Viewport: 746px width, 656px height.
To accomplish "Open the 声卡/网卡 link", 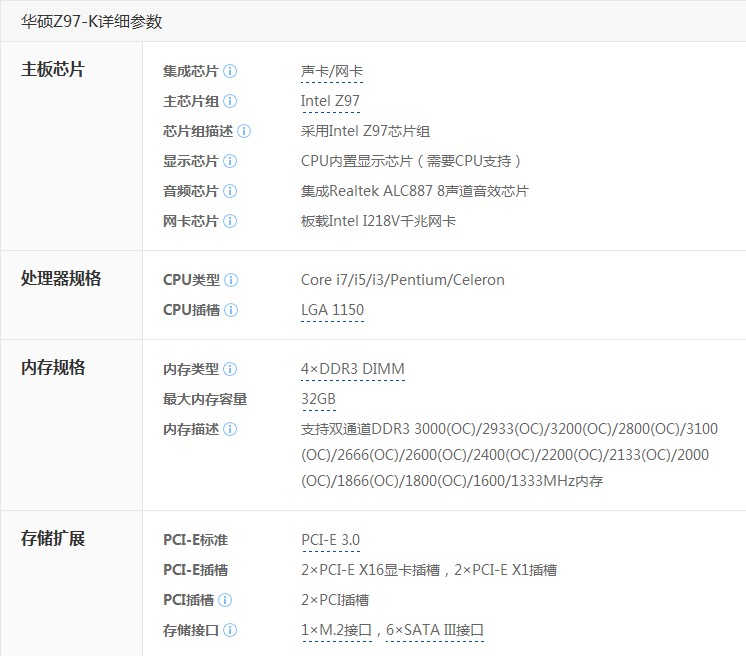I will (332, 72).
